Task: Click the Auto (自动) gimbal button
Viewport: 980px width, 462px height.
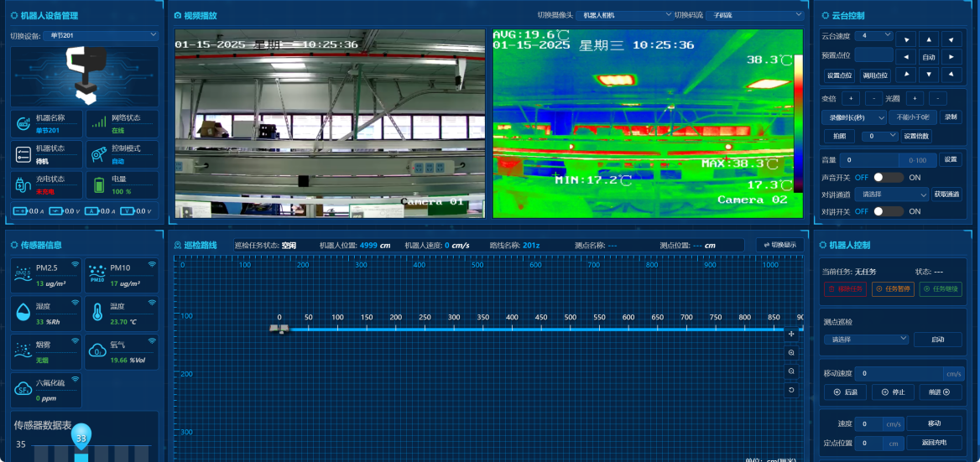Action: (x=928, y=58)
